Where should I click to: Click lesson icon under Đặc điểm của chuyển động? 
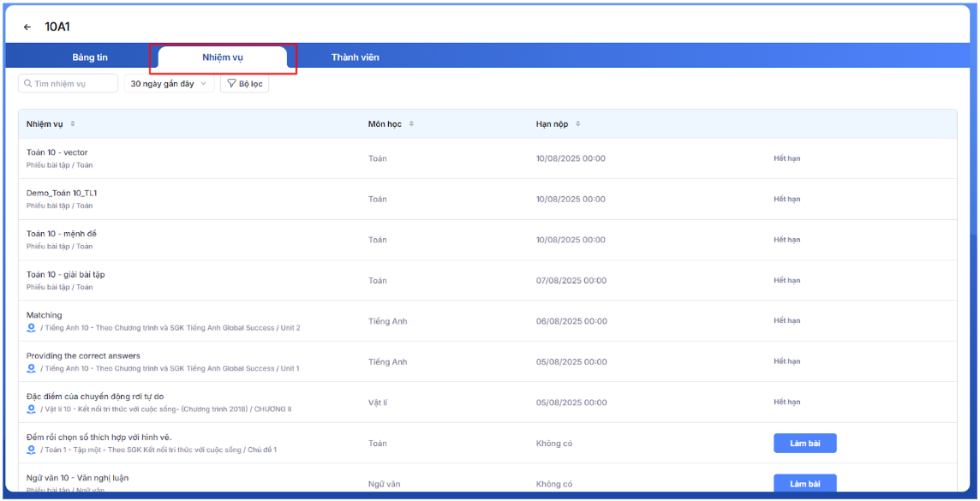click(32, 409)
